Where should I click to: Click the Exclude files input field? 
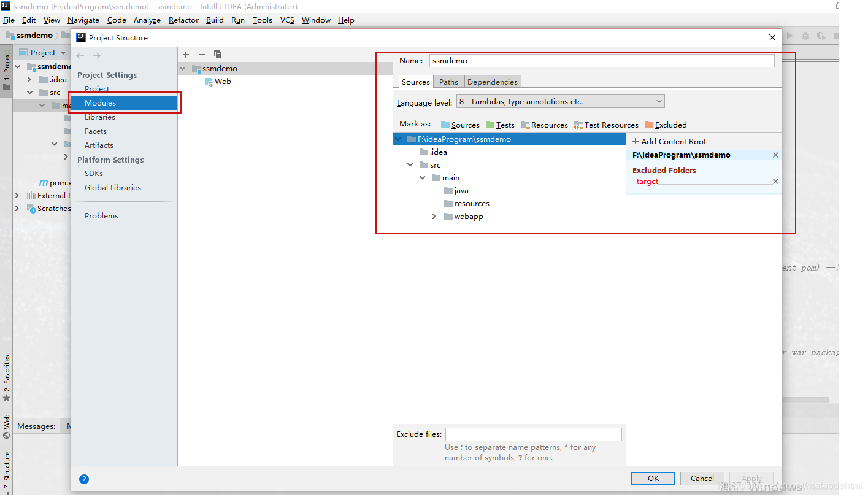(x=533, y=434)
